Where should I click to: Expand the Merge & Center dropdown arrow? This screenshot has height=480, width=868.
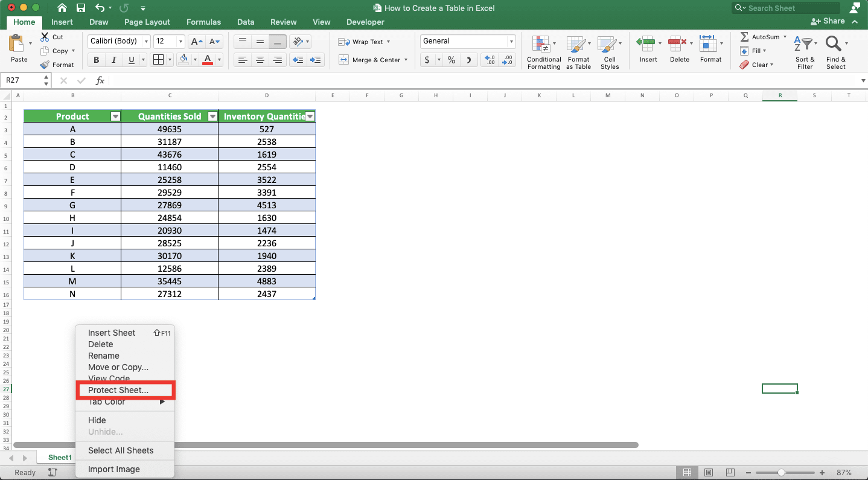[x=406, y=60]
